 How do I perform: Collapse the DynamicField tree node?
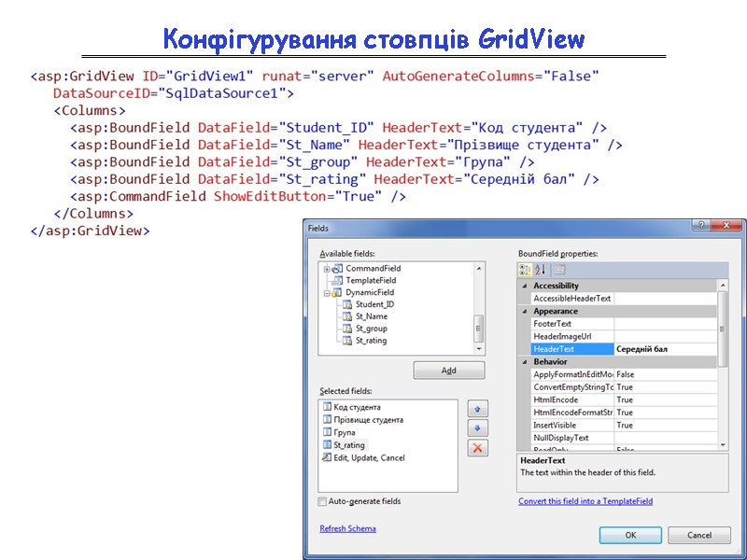[327, 293]
